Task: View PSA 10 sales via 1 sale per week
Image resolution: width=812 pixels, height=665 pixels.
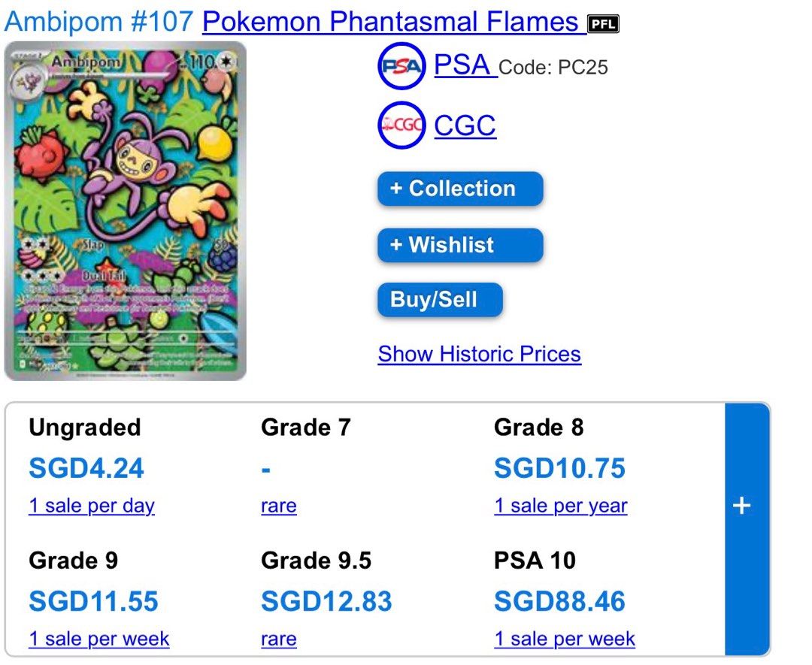Action: 565,639
